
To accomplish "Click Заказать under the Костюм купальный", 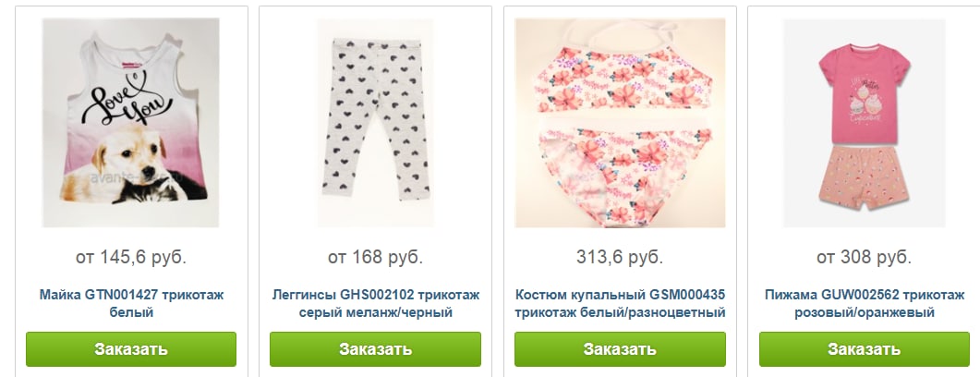I will pyautogui.click(x=620, y=349).
